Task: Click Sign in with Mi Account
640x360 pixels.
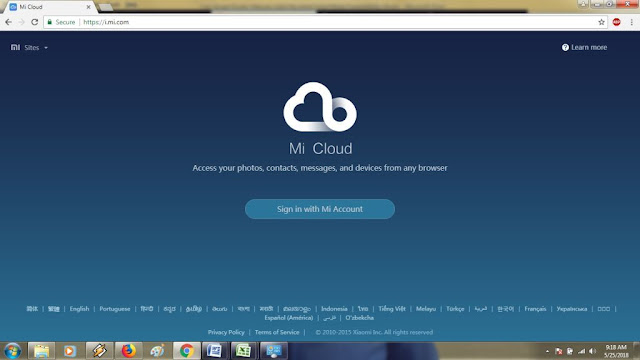Action: pyautogui.click(x=320, y=209)
